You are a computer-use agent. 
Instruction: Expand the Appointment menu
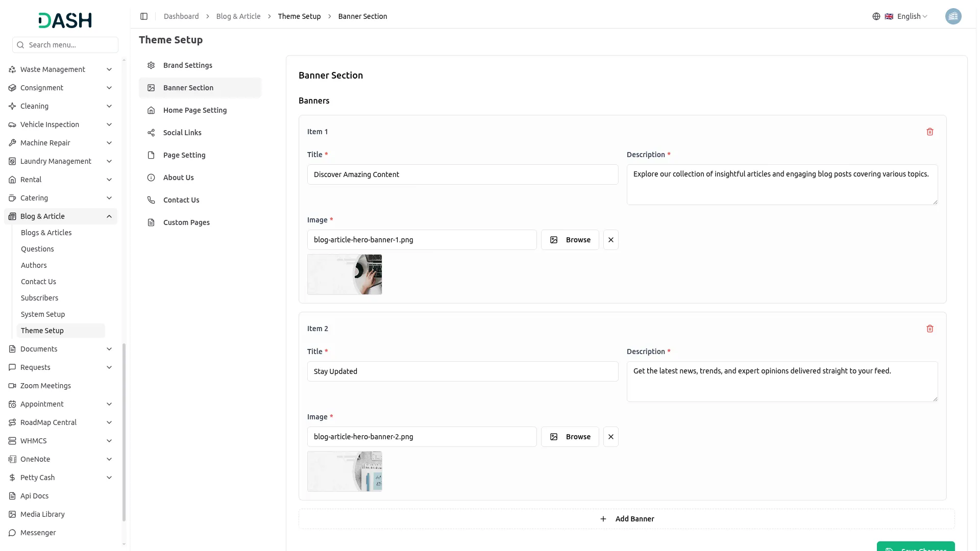[61, 404]
